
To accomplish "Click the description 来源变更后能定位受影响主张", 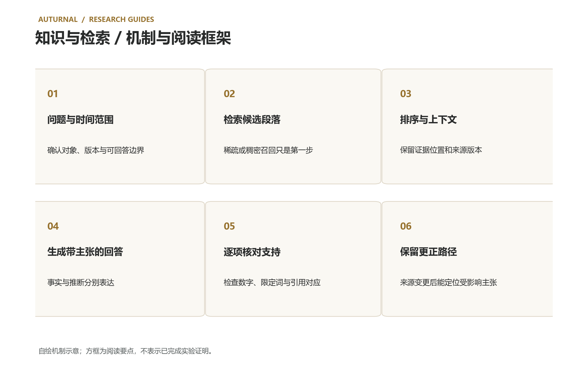I will pos(449,282).
